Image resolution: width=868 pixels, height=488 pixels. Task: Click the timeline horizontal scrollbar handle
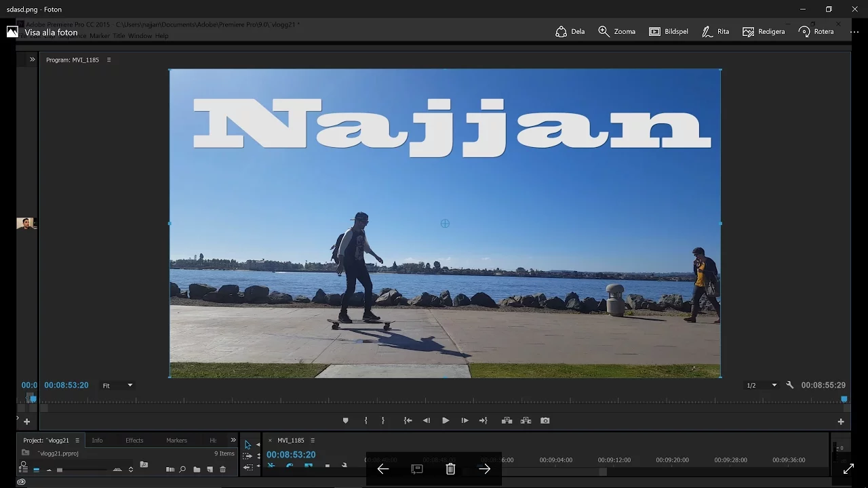point(602,472)
